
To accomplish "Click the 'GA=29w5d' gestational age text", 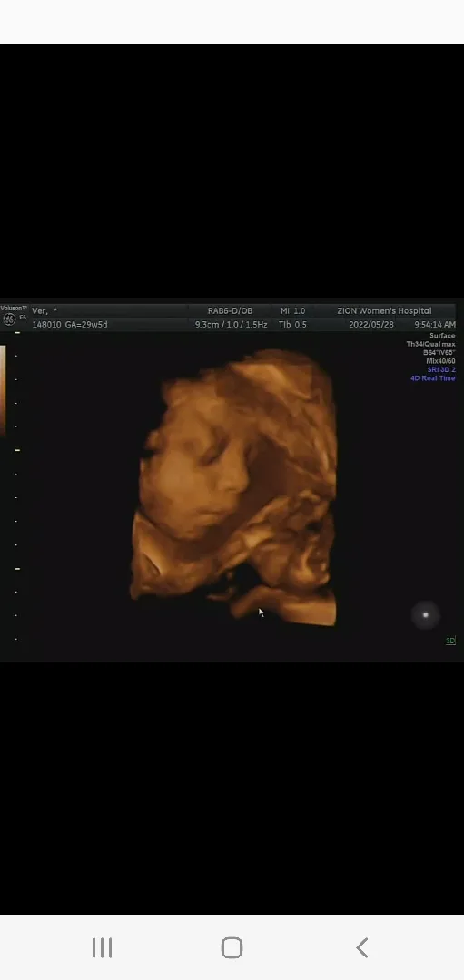I will [x=86, y=325].
